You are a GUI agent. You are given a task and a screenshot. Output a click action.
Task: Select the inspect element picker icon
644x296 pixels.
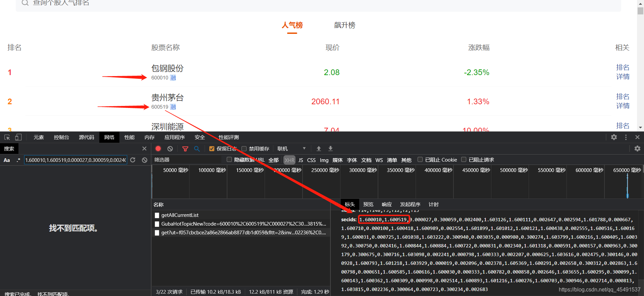tap(7, 137)
